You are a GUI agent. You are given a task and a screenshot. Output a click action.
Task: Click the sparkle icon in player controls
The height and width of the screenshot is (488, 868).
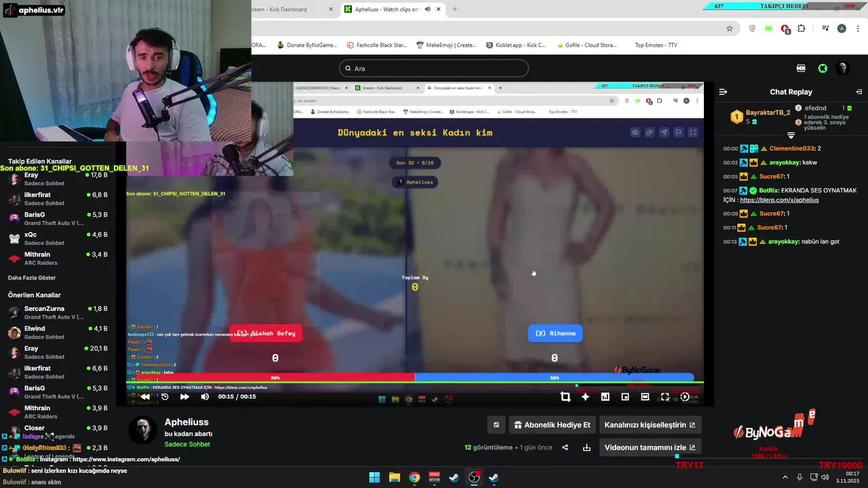(585, 397)
